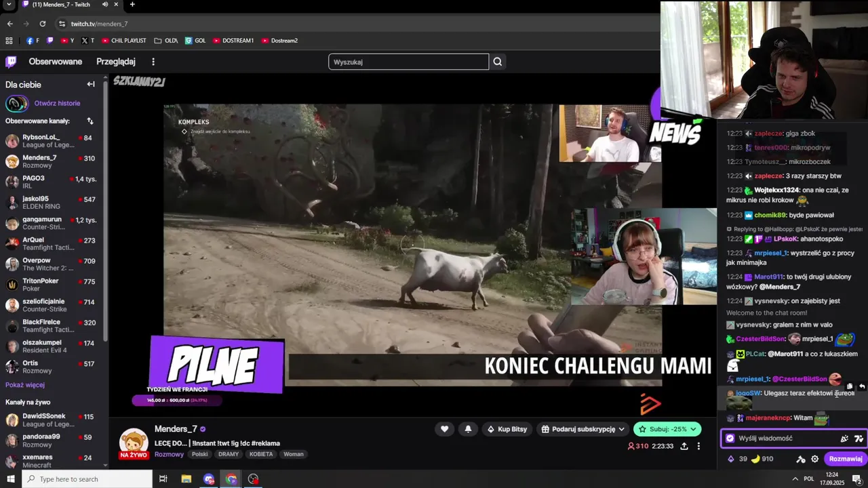Click Pokaż więcej to show more channels
This screenshot has height=488, width=868.
point(25,385)
